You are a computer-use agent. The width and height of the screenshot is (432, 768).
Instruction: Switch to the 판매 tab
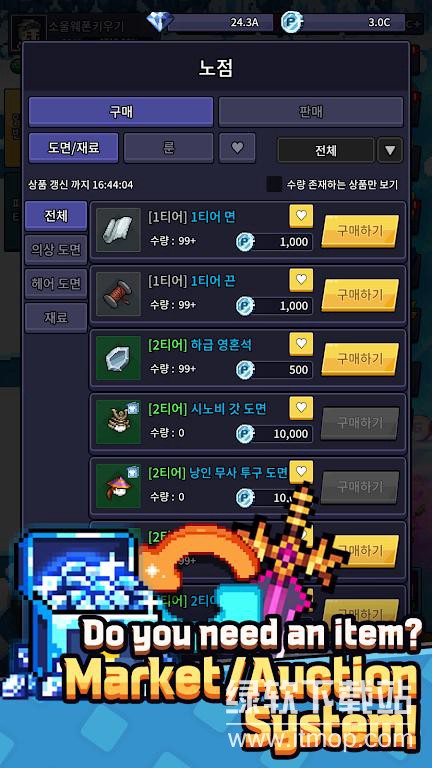(x=311, y=112)
